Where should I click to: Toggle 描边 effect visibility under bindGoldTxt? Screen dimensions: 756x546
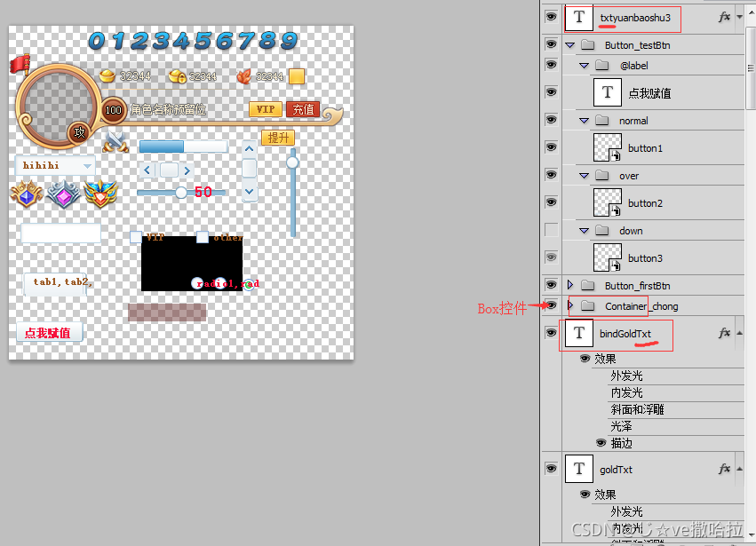[601, 442]
